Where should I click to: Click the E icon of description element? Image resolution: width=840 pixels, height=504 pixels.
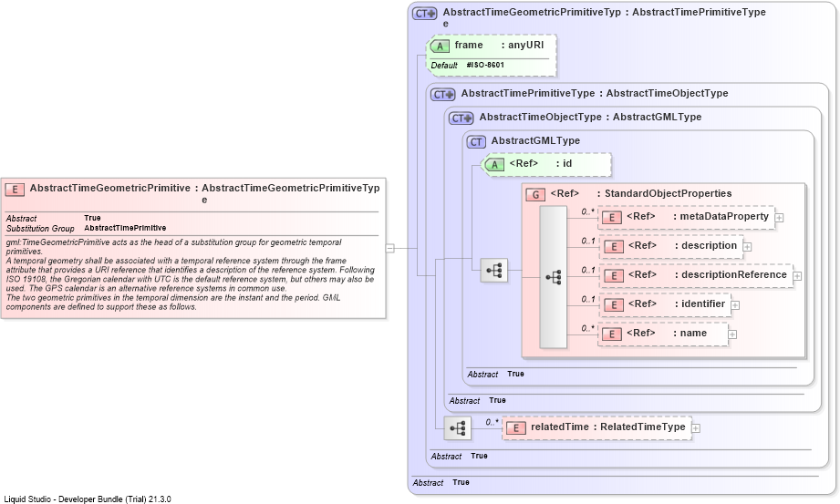(614, 246)
